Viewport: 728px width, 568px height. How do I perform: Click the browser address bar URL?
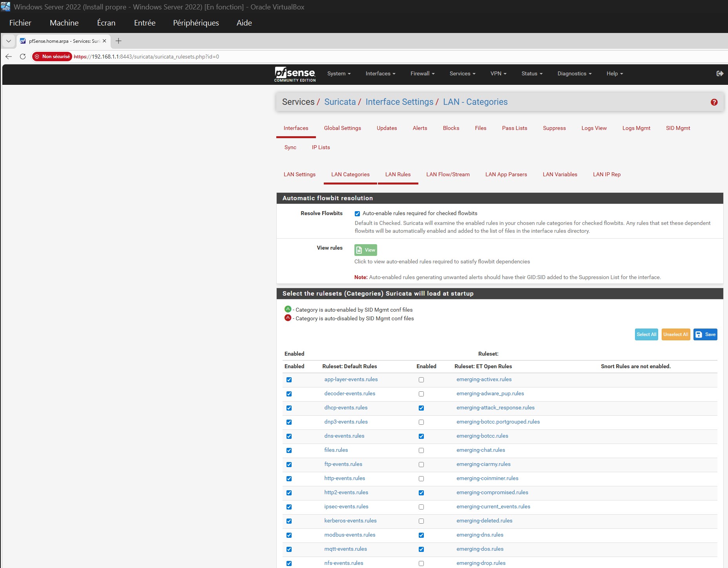(146, 57)
